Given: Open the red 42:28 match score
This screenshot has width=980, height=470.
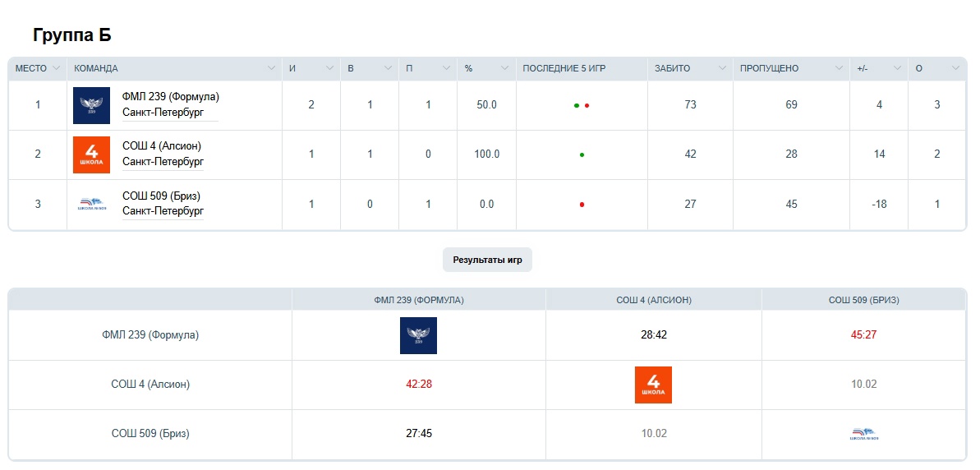Looking at the screenshot, I should (418, 385).
